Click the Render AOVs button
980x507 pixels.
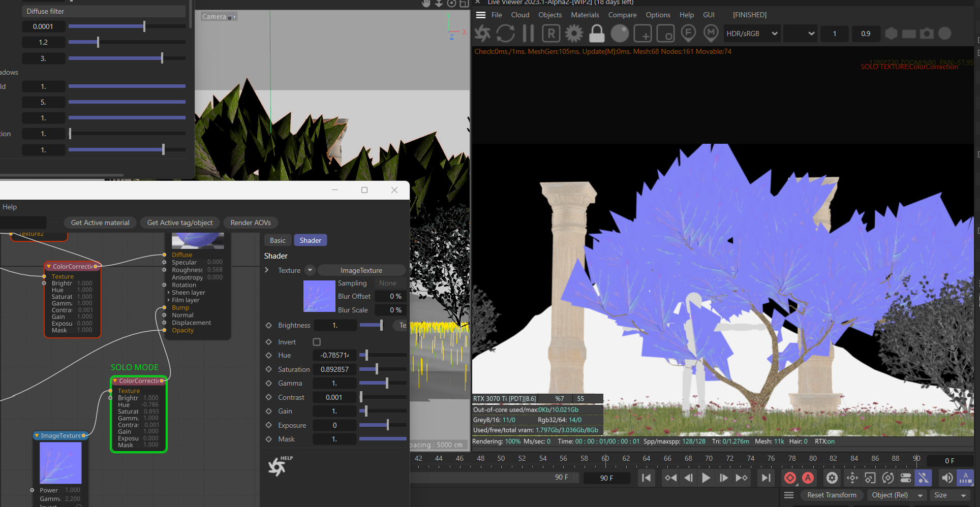click(251, 223)
